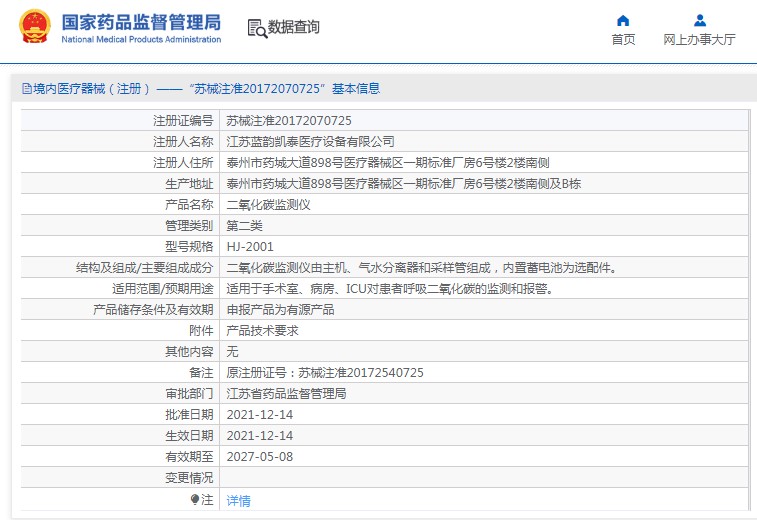Click the 审批部门 row label
The height and width of the screenshot is (520, 757).
(189, 394)
